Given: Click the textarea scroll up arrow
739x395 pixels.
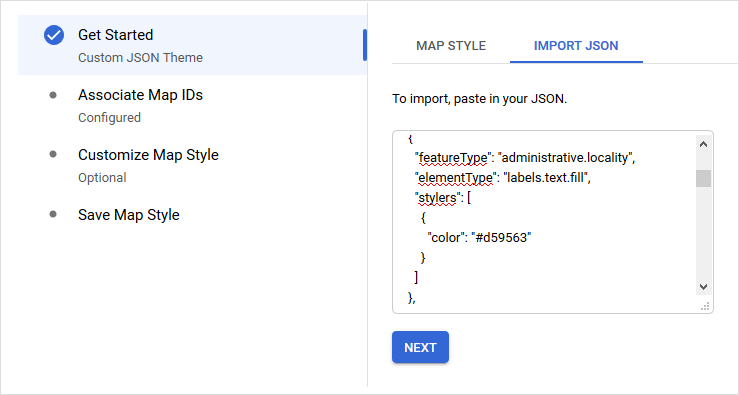Looking at the screenshot, I should [703, 144].
